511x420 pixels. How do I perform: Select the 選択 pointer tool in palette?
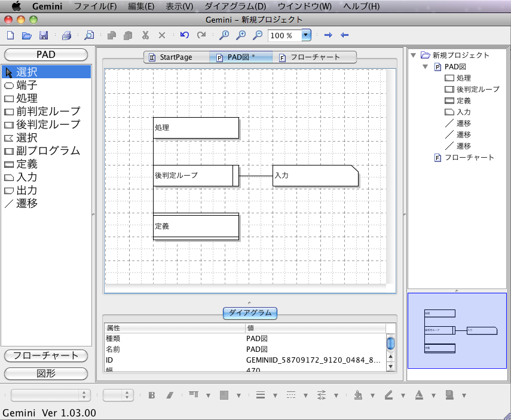point(46,72)
